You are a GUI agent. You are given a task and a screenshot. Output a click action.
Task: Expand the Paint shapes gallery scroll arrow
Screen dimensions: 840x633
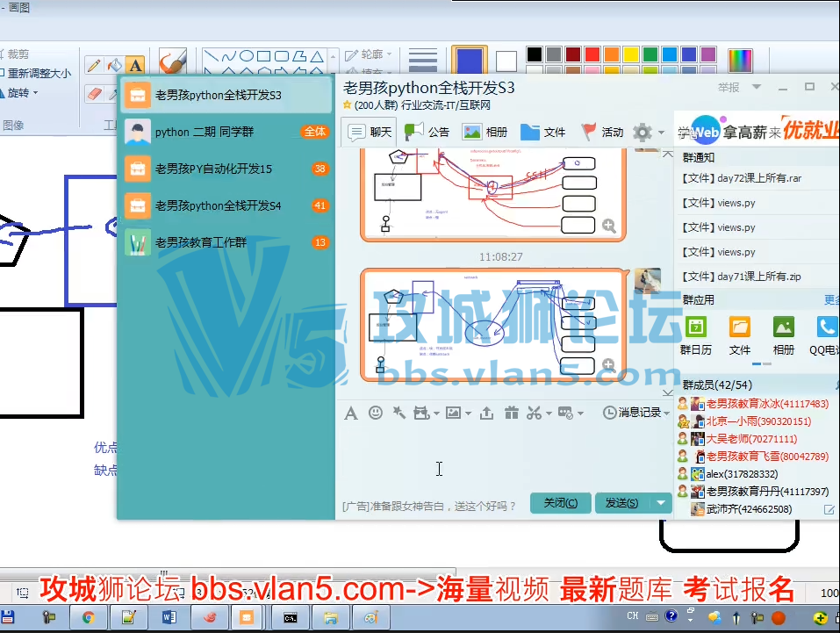pyautogui.click(x=334, y=56)
